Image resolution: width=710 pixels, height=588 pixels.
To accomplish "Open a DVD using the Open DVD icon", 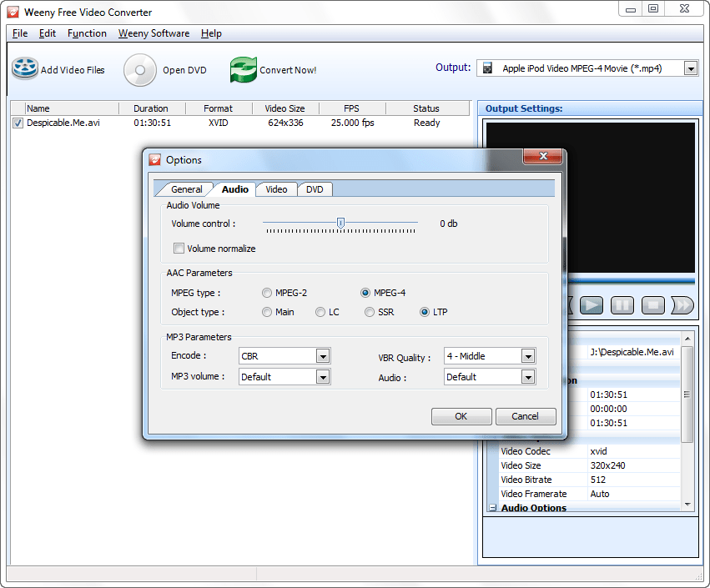I will click(139, 70).
